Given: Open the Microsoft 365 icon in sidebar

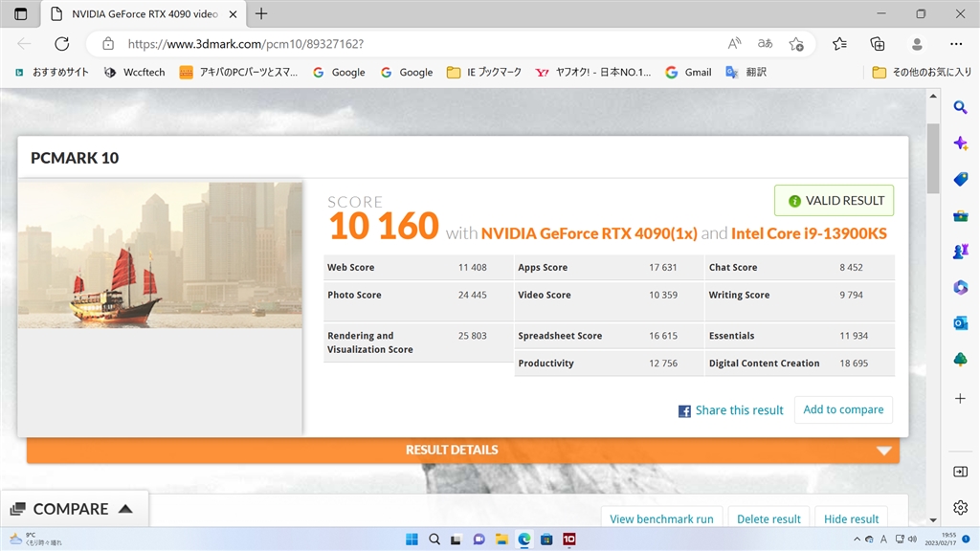Looking at the screenshot, I should 961,287.
